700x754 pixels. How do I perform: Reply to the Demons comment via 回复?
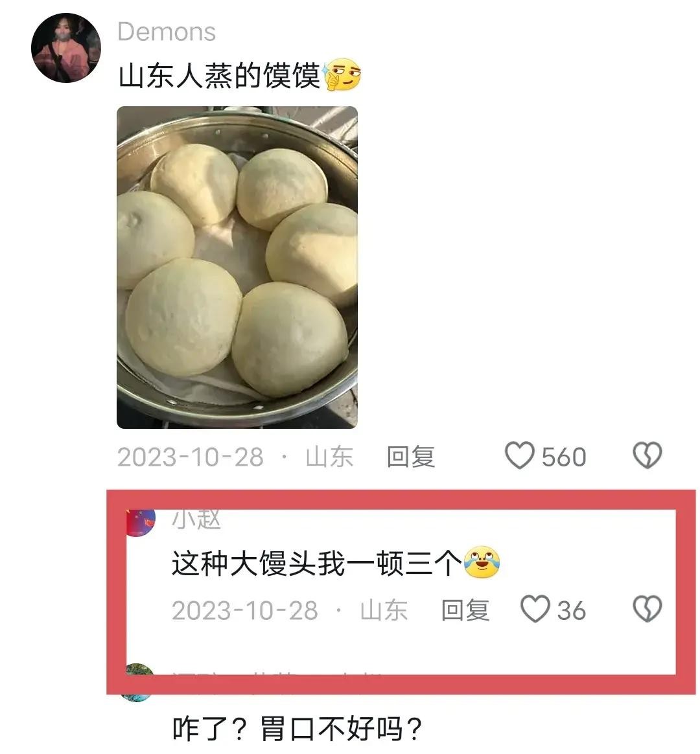tap(411, 456)
